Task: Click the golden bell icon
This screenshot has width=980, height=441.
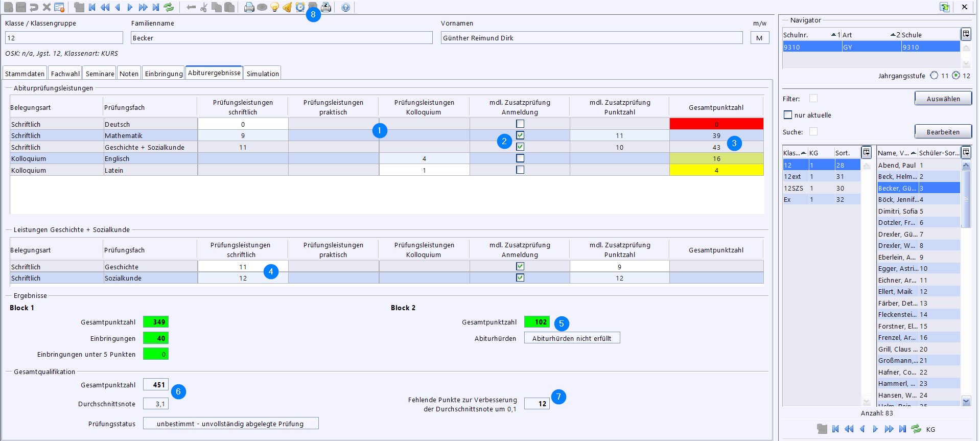Action: tap(287, 7)
